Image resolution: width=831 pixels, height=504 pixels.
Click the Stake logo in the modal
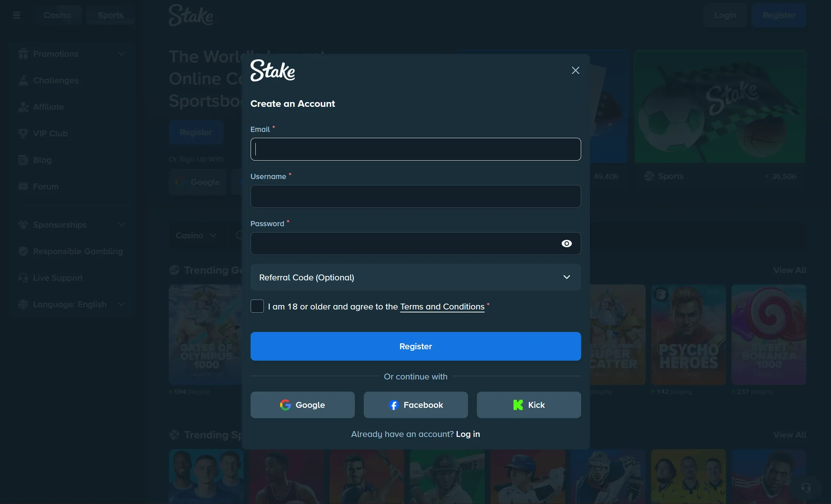click(x=273, y=70)
